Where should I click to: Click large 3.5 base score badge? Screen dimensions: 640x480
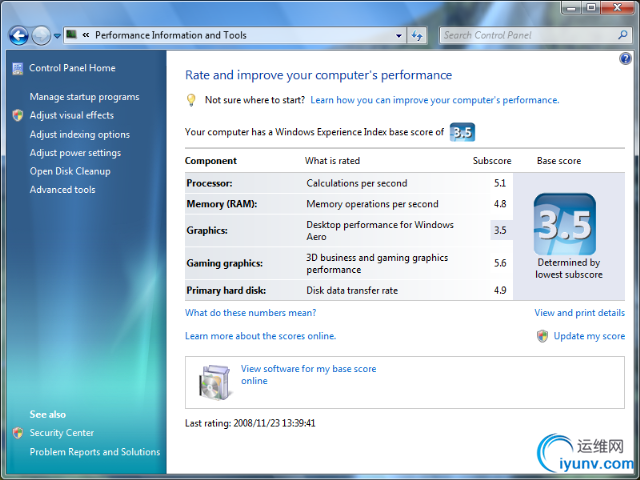pos(565,224)
